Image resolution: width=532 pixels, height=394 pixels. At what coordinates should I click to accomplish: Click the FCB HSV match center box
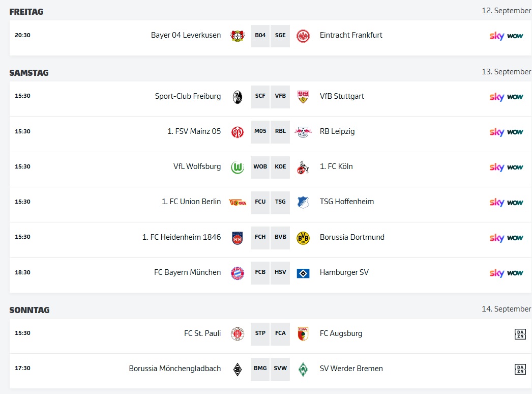270,272
